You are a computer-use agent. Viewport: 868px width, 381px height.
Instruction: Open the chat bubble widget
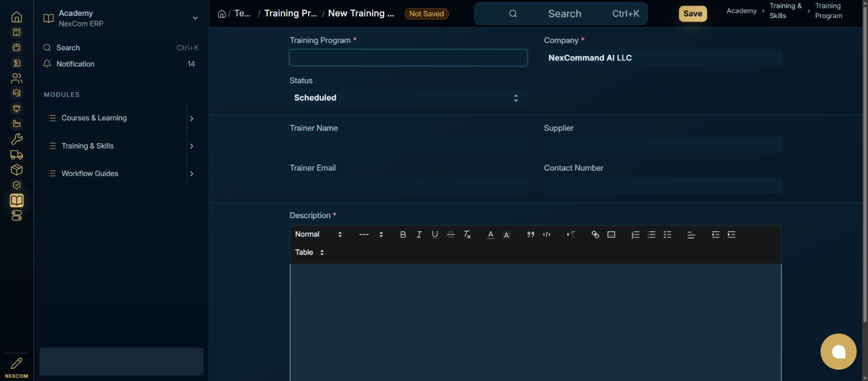pos(839,352)
